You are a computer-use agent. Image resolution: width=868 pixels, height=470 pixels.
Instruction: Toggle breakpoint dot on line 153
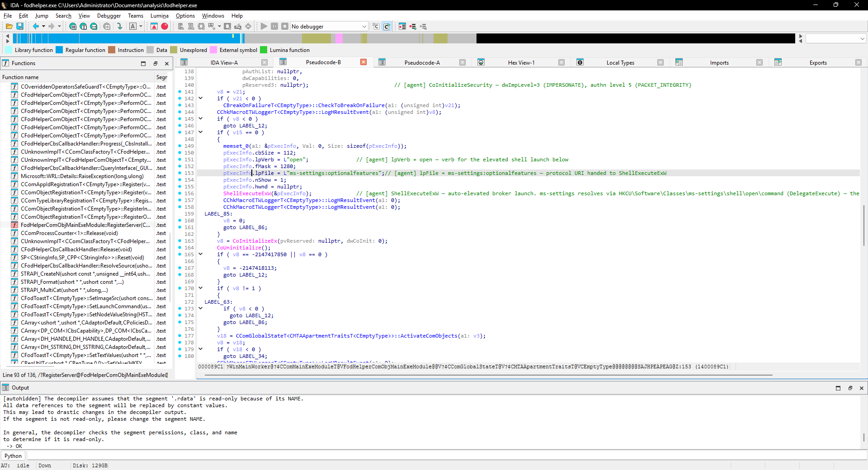click(x=179, y=173)
